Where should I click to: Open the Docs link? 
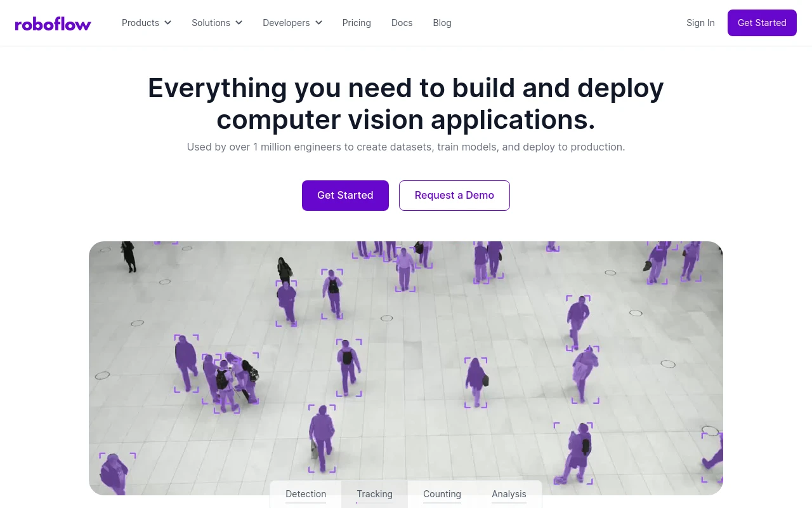402,23
